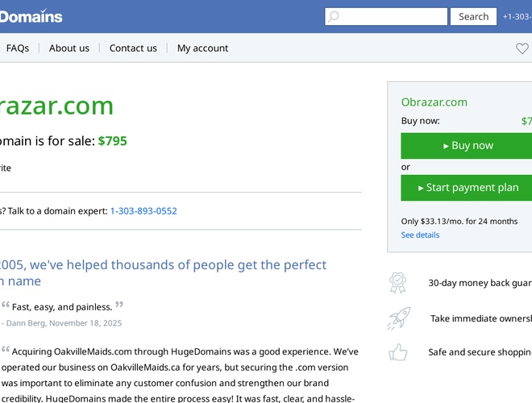Click the header phone number

[517, 17]
